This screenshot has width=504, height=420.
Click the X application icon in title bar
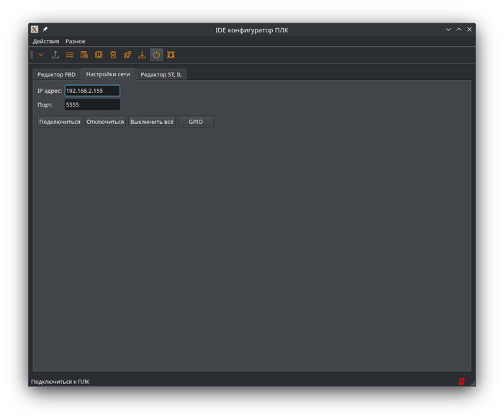click(x=35, y=30)
